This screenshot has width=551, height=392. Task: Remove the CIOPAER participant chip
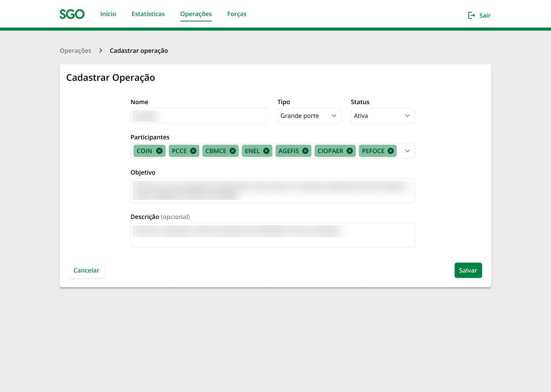[x=350, y=151]
